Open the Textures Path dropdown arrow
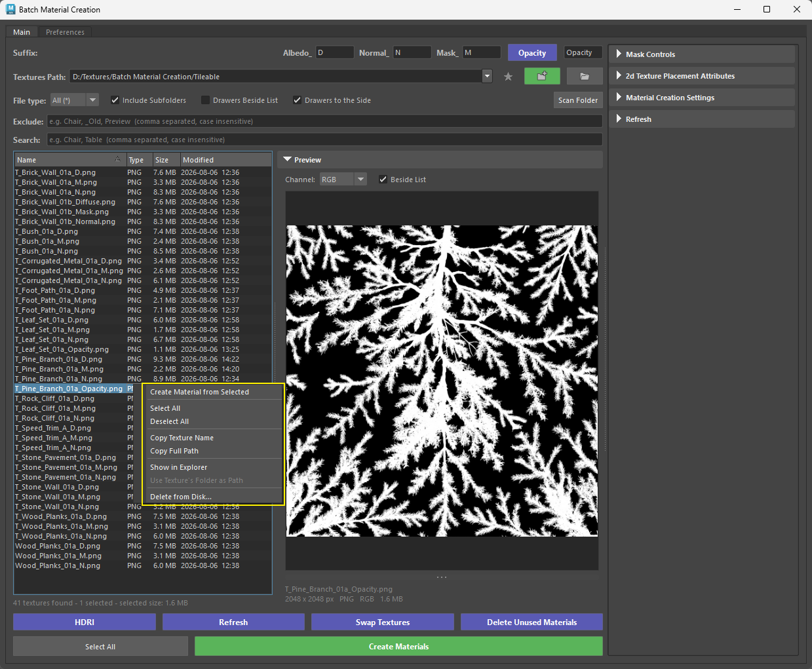The height and width of the screenshot is (669, 812). (487, 76)
